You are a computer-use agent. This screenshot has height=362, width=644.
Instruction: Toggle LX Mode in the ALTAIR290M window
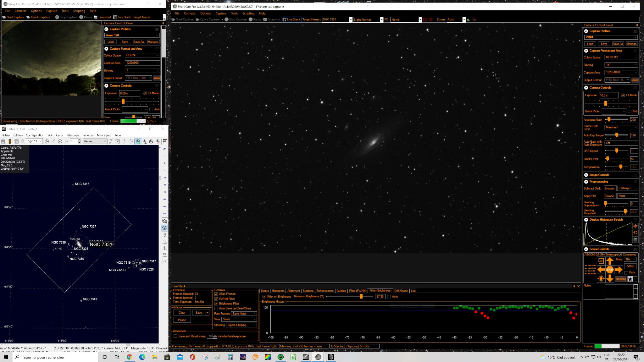click(623, 95)
